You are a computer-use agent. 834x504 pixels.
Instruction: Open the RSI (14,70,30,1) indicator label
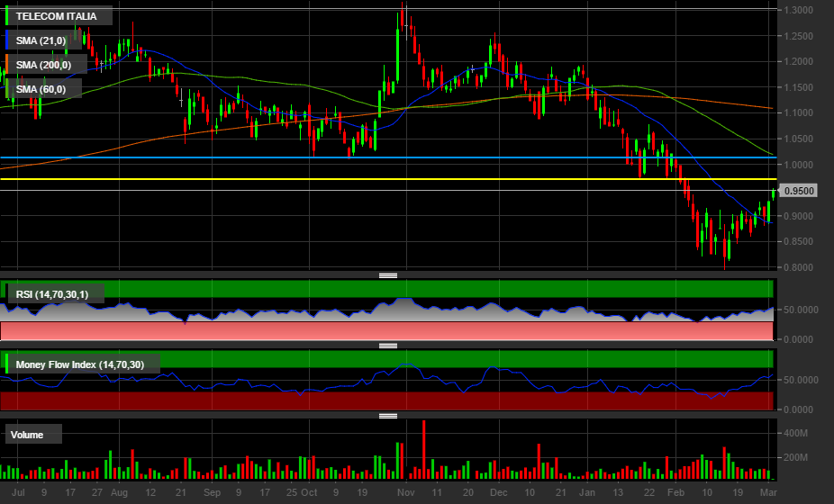pyautogui.click(x=52, y=294)
